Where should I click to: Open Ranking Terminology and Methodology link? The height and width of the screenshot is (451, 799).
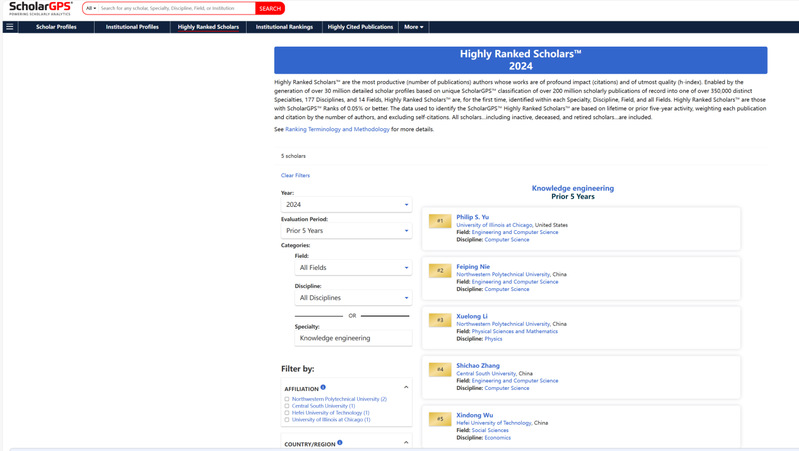click(337, 129)
